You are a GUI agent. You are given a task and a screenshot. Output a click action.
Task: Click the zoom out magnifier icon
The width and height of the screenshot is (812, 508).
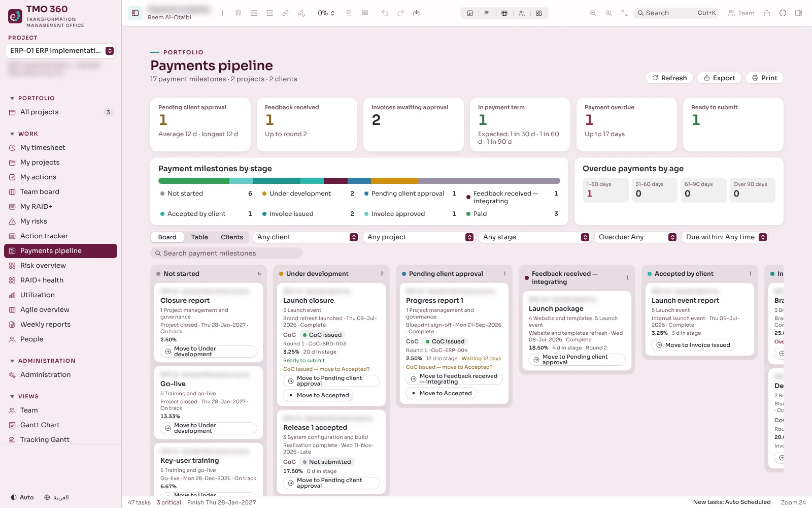point(593,13)
